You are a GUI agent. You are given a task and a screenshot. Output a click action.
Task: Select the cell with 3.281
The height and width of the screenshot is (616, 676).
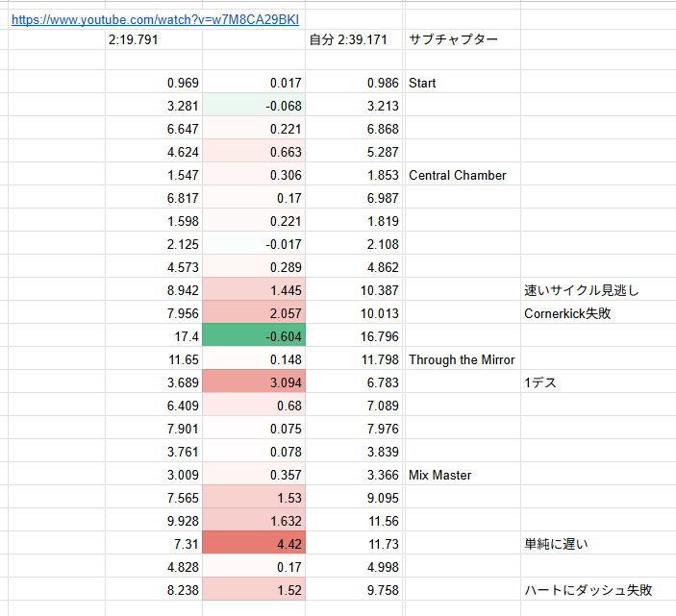[x=154, y=106]
